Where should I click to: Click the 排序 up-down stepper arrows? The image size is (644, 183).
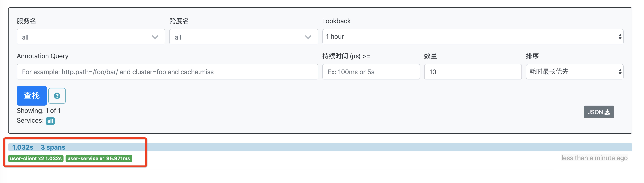(620, 72)
